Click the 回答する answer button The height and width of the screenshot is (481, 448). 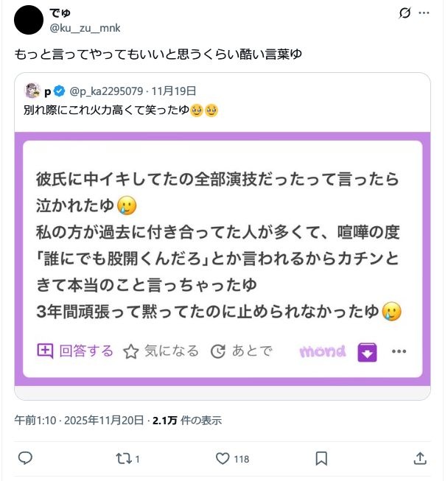point(75,351)
